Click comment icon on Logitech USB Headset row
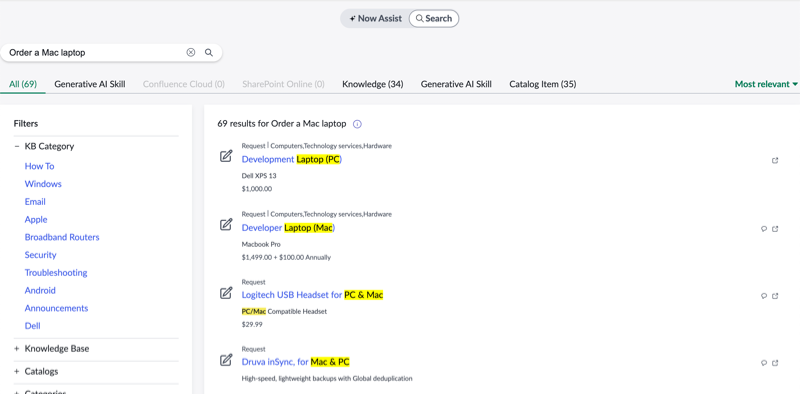This screenshot has height=394, width=800. pos(764,296)
